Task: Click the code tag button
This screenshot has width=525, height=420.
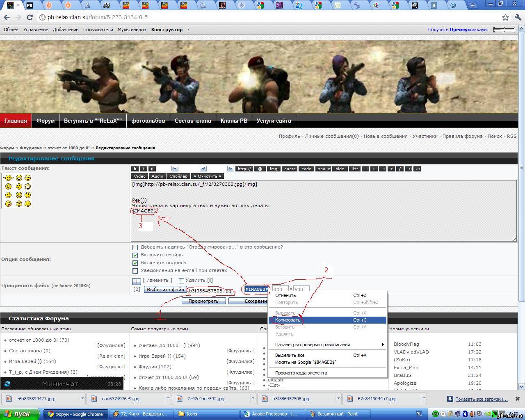Action: pyautogui.click(x=306, y=169)
